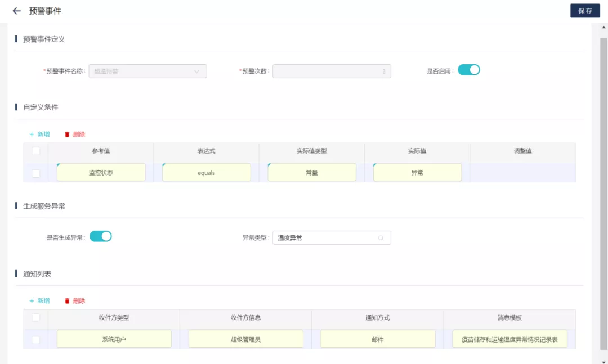Toggle the 是否生成异常 switch

(x=101, y=236)
